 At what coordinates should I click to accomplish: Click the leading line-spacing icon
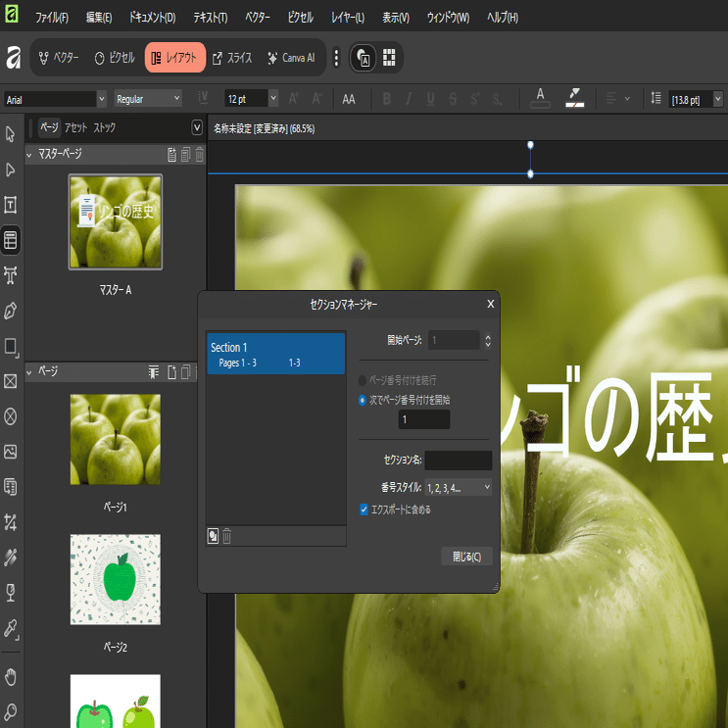tap(655, 98)
